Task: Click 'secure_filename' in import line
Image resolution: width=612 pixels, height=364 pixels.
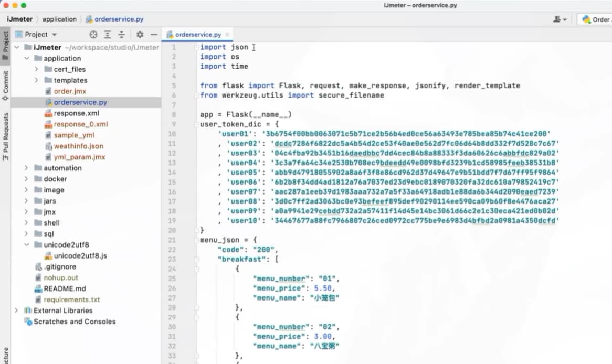Action: 351,95
